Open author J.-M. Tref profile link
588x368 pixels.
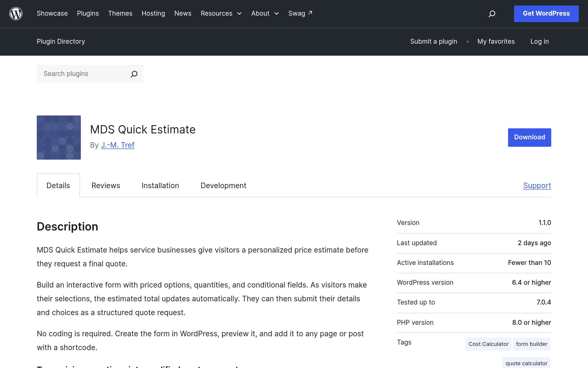click(118, 145)
